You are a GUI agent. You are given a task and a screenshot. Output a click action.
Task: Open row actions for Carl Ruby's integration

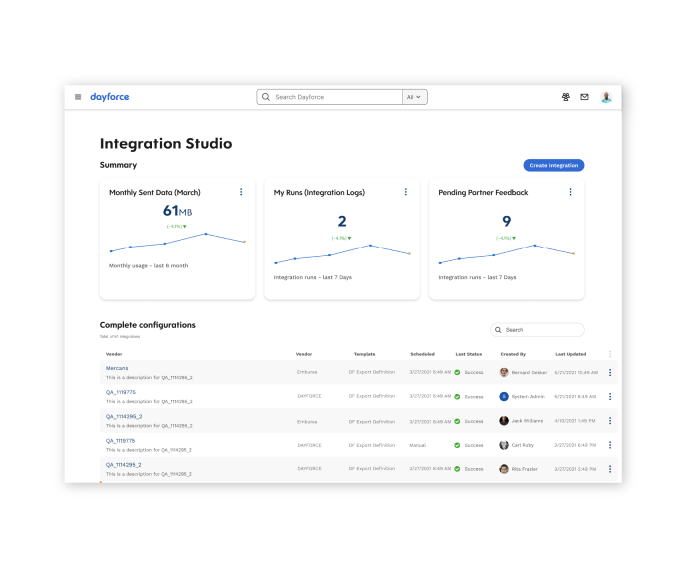coord(610,445)
